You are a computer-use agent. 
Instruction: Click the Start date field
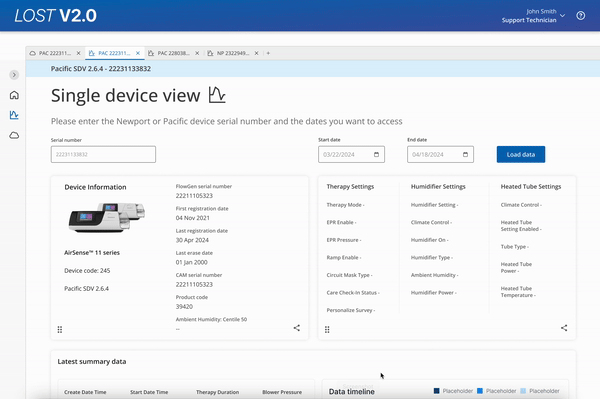point(351,154)
